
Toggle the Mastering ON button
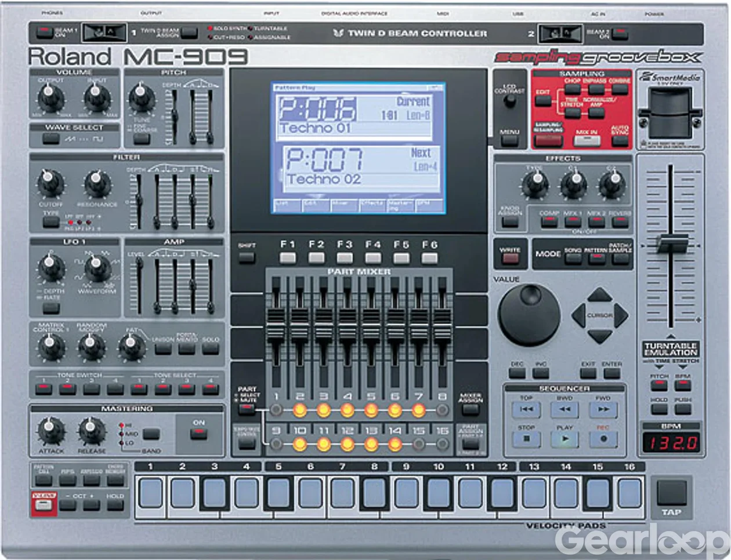199,433
